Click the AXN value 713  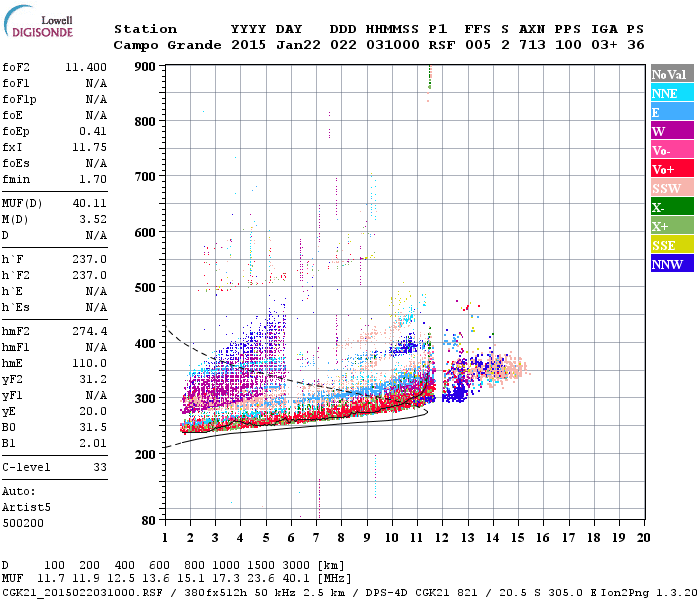532,45
